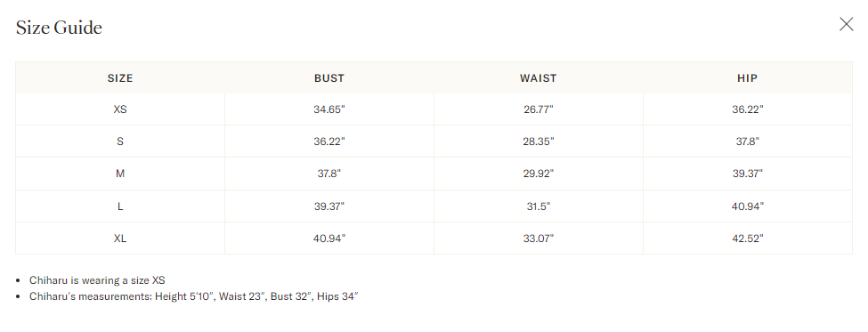Image resolution: width=868 pixels, height=332 pixels.
Task: Close the Size Guide dialog
Action: tap(846, 24)
